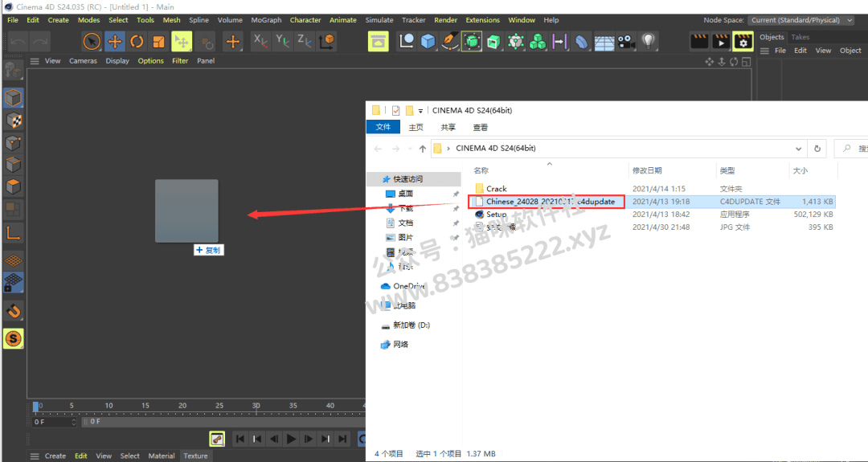Screen dimensions: 868x462
Task: Refresh the Explorer folder view
Action: (817, 149)
